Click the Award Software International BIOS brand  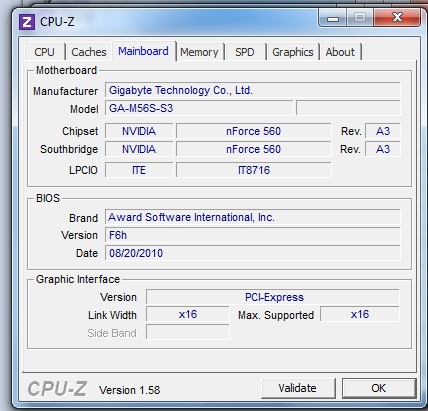click(x=253, y=217)
